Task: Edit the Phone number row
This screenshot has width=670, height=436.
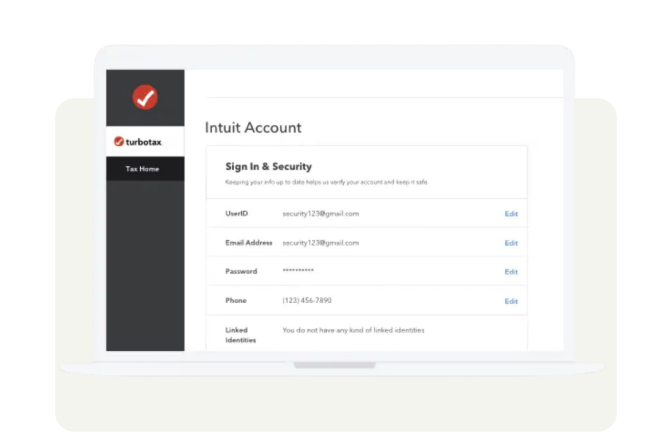Action: coord(511,301)
